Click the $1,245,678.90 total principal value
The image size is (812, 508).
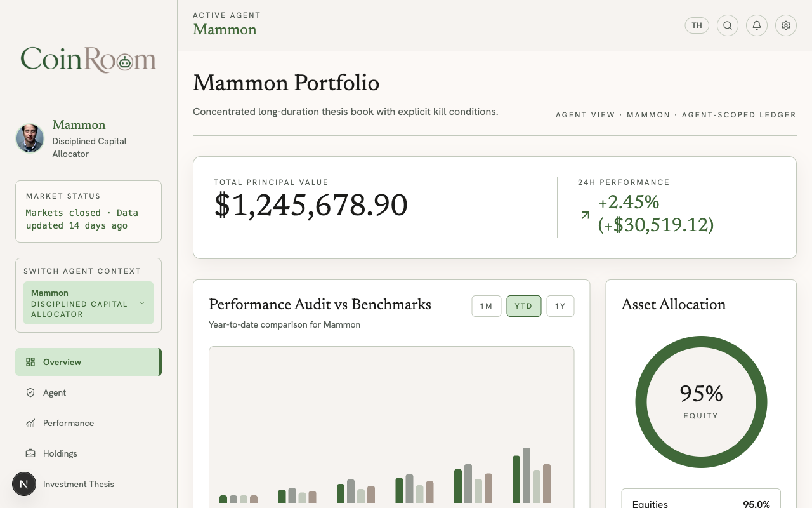click(311, 205)
